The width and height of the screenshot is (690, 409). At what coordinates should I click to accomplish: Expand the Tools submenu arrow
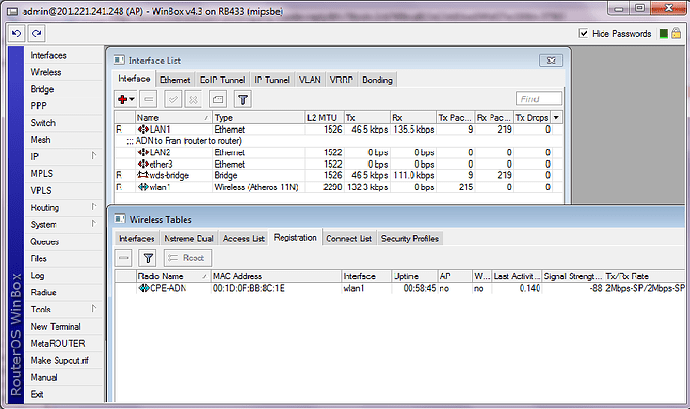pos(94,308)
